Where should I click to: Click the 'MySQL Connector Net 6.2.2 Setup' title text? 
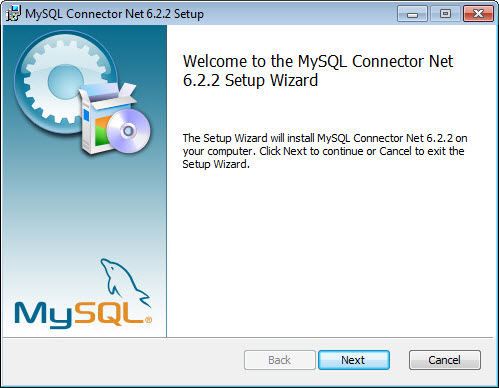pos(114,14)
